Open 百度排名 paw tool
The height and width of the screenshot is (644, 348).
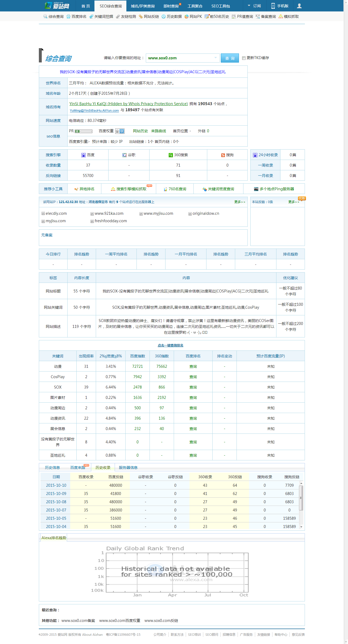[x=76, y=16]
